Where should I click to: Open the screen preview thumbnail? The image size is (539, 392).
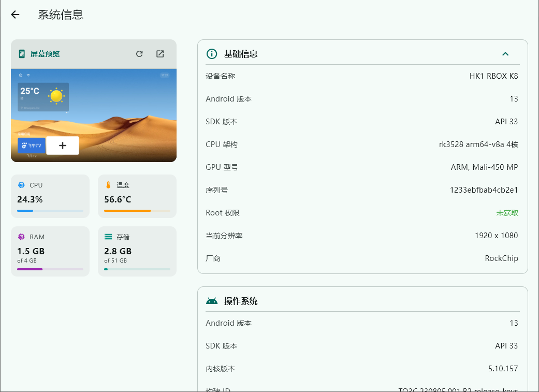(x=94, y=115)
